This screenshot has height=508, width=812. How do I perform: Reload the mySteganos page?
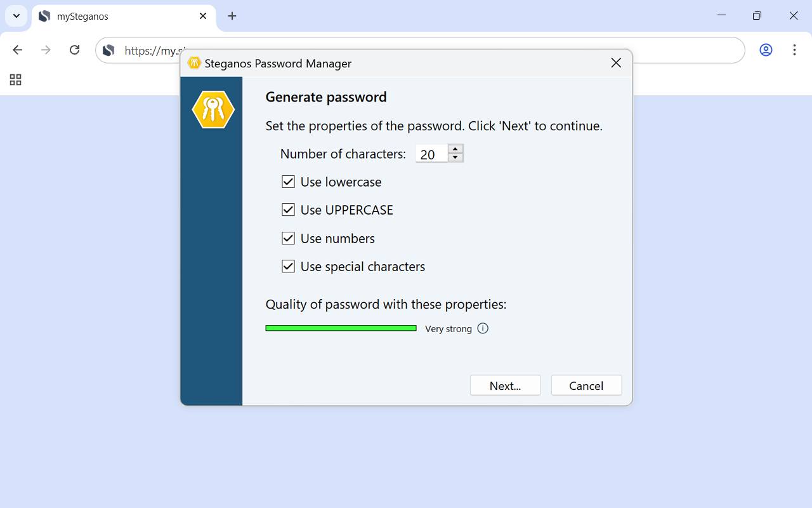pos(74,50)
